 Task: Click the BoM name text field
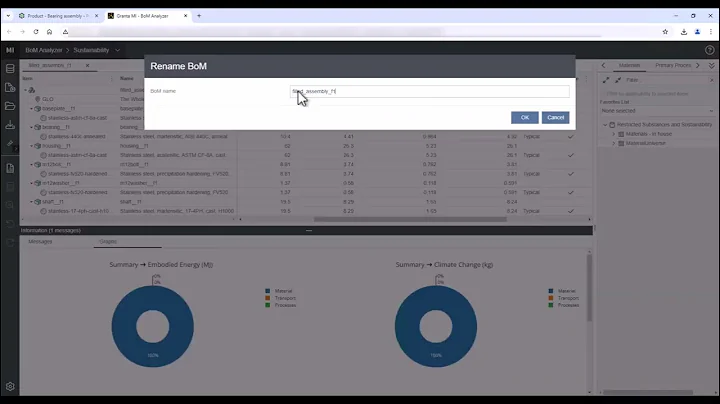coord(429,91)
